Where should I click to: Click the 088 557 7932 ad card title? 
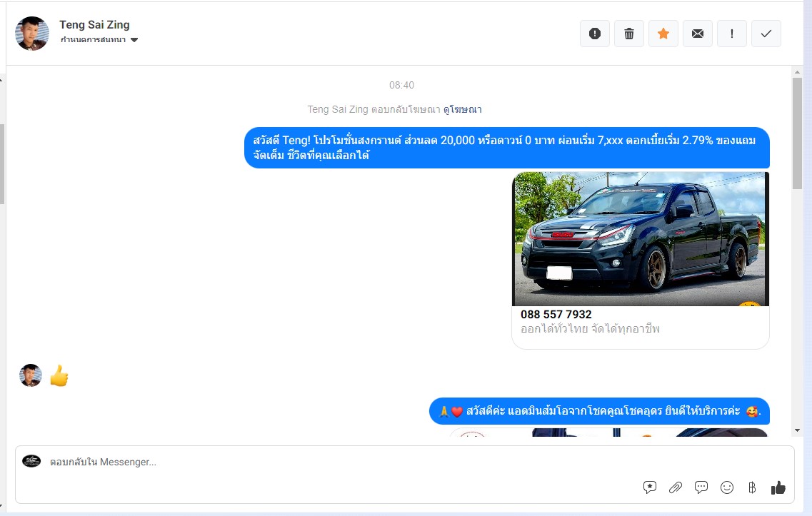(x=556, y=314)
